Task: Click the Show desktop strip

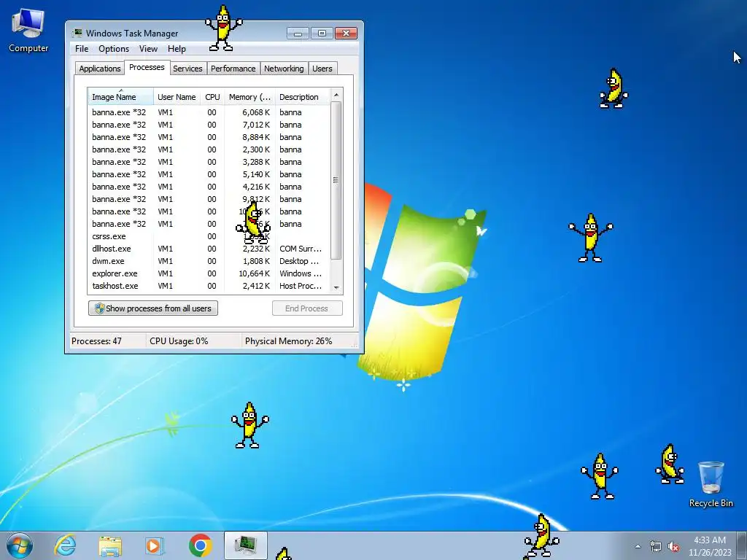Action: [742, 545]
